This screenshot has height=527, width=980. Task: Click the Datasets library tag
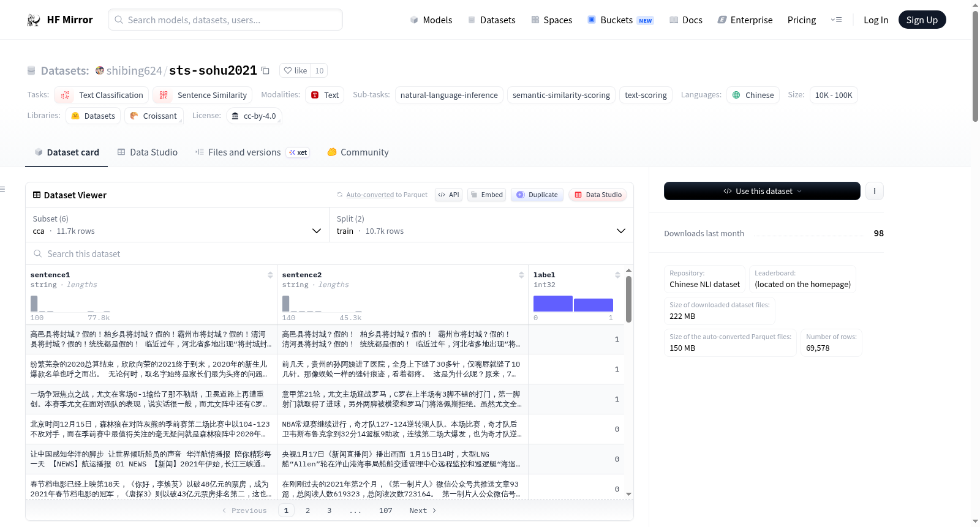pos(93,116)
